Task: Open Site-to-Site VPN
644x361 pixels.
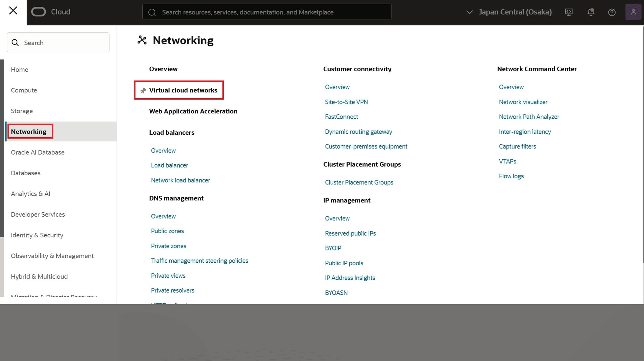Action: (346, 102)
